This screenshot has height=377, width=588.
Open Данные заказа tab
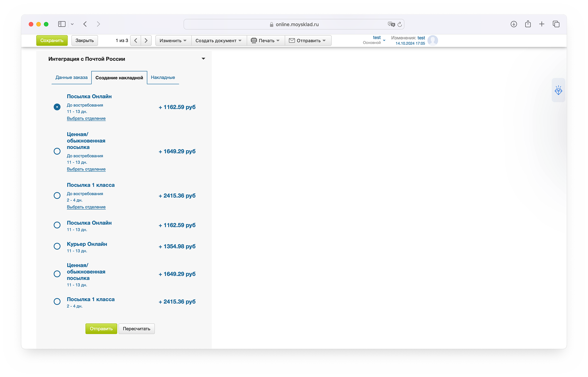tap(71, 77)
